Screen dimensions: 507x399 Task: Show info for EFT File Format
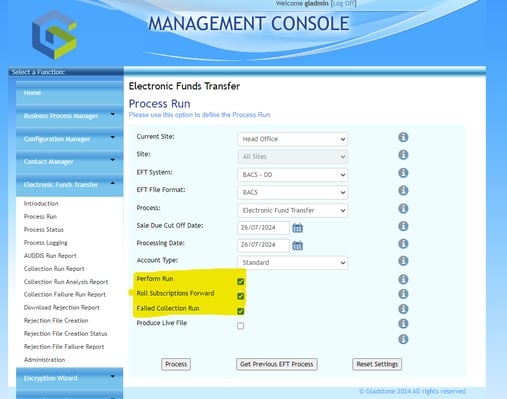coord(403,190)
